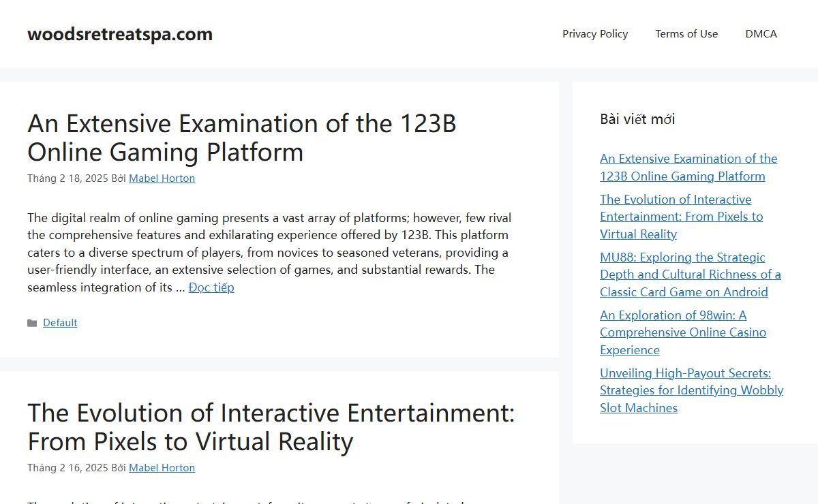Click the category folder icon beside Default
The height and width of the screenshot is (504, 818).
click(32, 323)
